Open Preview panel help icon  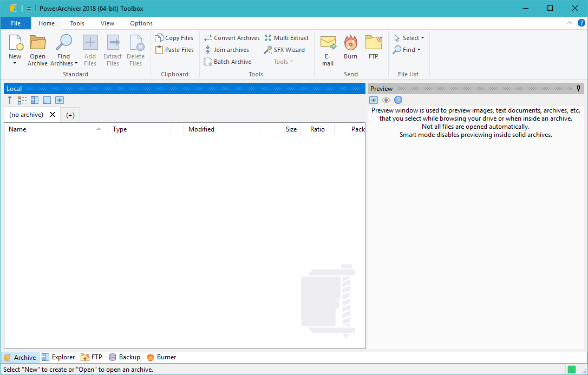[398, 100]
